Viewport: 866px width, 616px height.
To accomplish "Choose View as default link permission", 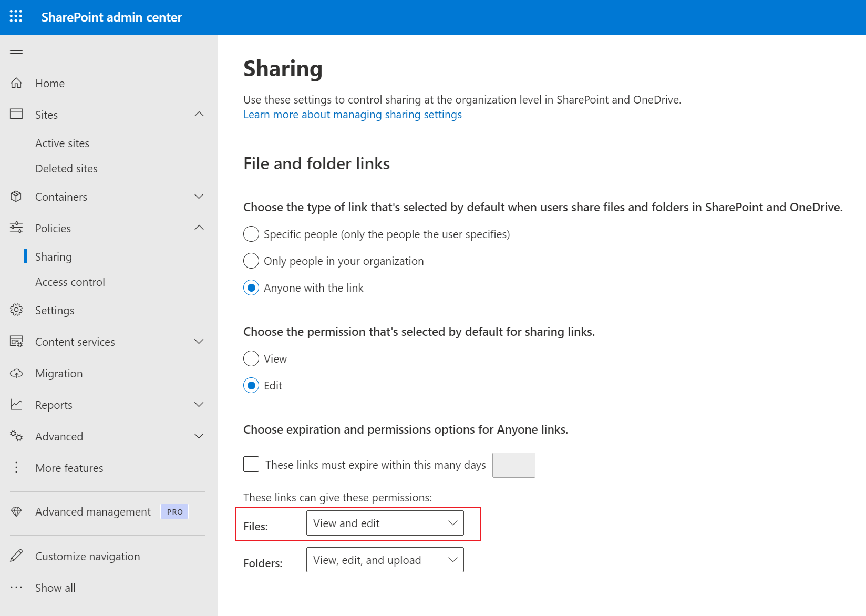I will click(251, 358).
